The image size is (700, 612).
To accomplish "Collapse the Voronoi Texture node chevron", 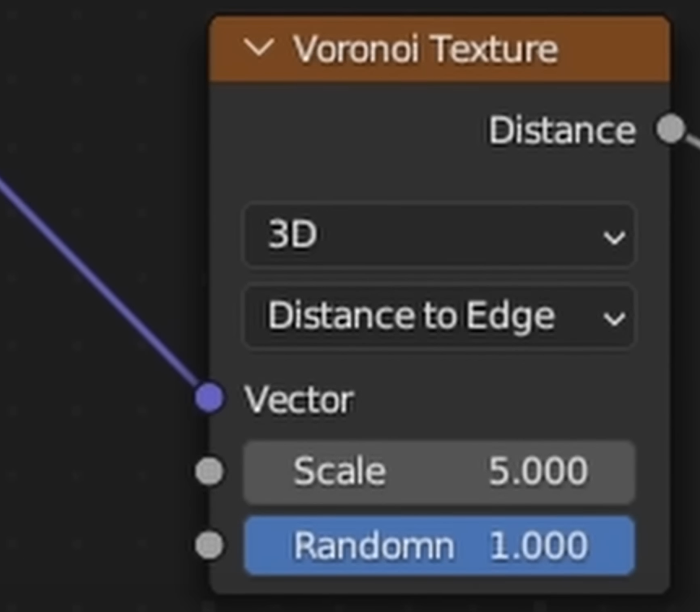I will pos(259,49).
